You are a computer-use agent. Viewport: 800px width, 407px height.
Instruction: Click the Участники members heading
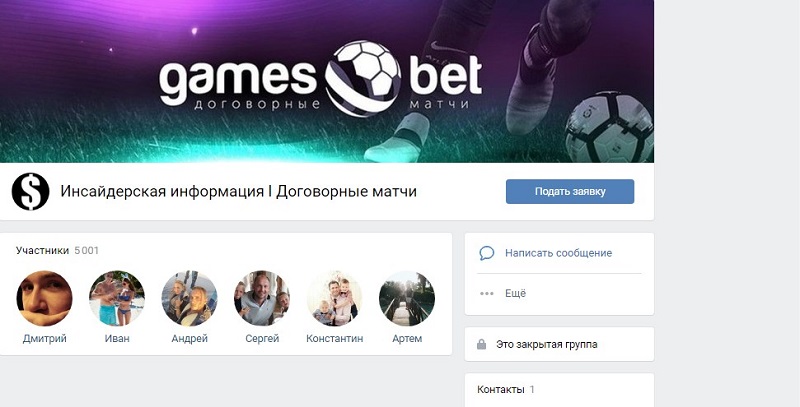tap(42, 250)
